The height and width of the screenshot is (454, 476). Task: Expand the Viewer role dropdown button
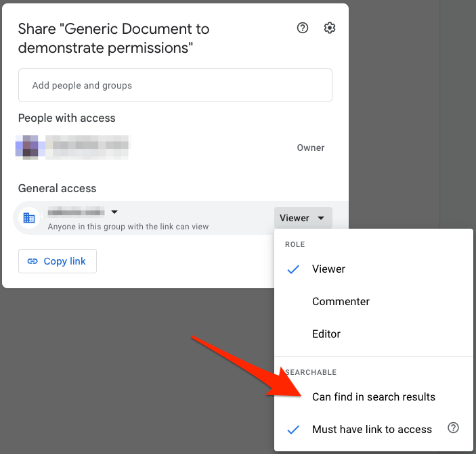point(303,218)
